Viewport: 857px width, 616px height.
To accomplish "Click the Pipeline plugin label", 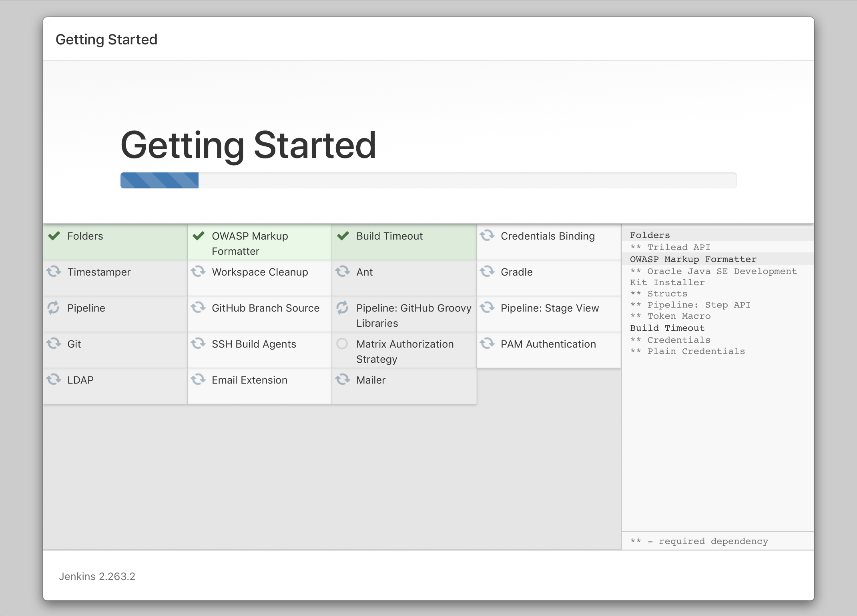I will (x=86, y=308).
